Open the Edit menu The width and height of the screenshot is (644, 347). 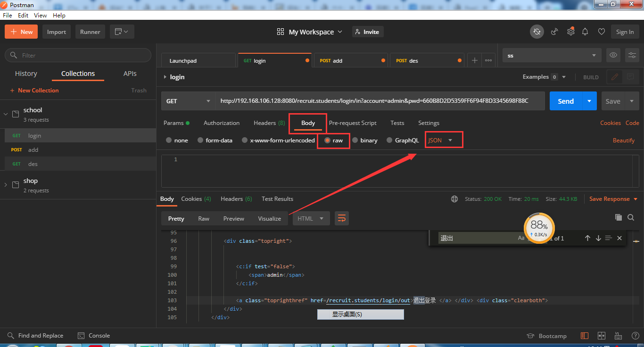pyautogui.click(x=23, y=15)
